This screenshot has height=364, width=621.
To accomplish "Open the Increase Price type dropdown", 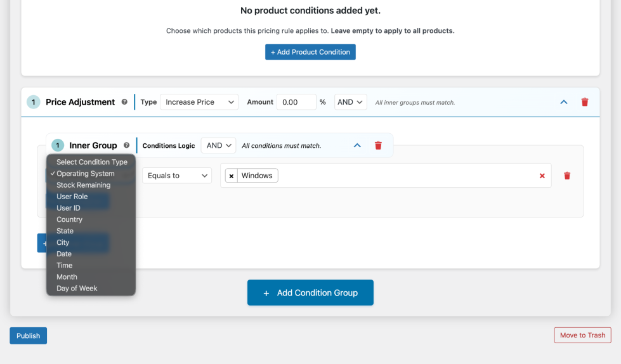I will pyautogui.click(x=199, y=102).
